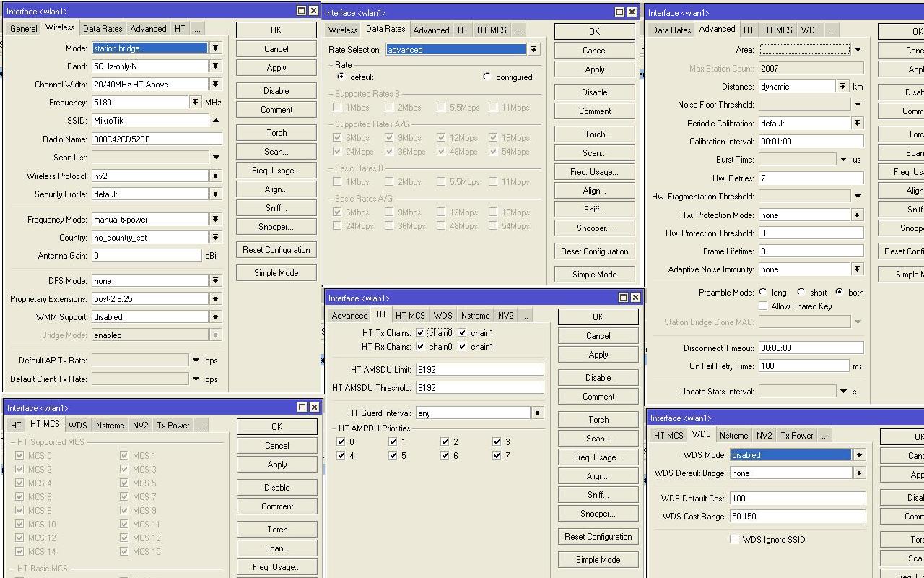924x578 pixels.
Task: Expand the Burst Time field arrow
Action: point(843,159)
